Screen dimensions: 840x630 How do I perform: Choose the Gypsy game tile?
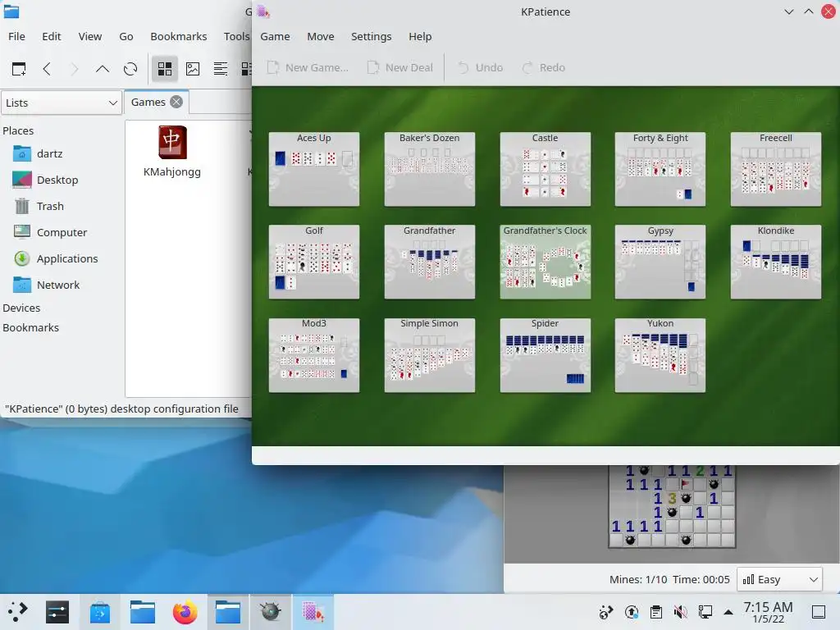(660, 262)
